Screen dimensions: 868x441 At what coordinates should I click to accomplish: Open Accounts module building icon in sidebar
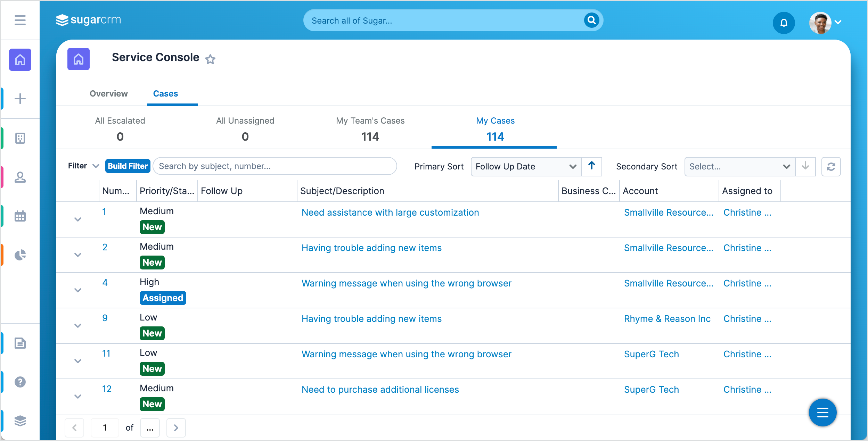[x=20, y=138]
